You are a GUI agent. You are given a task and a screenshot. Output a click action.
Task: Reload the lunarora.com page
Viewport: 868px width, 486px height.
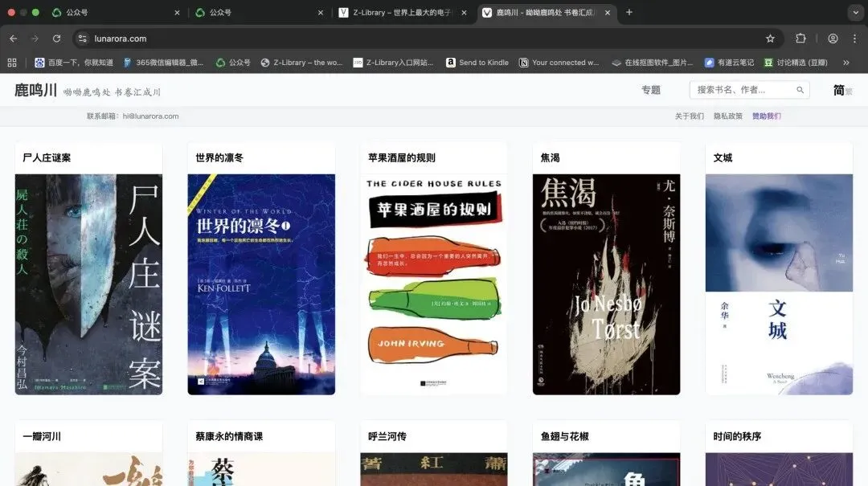56,39
